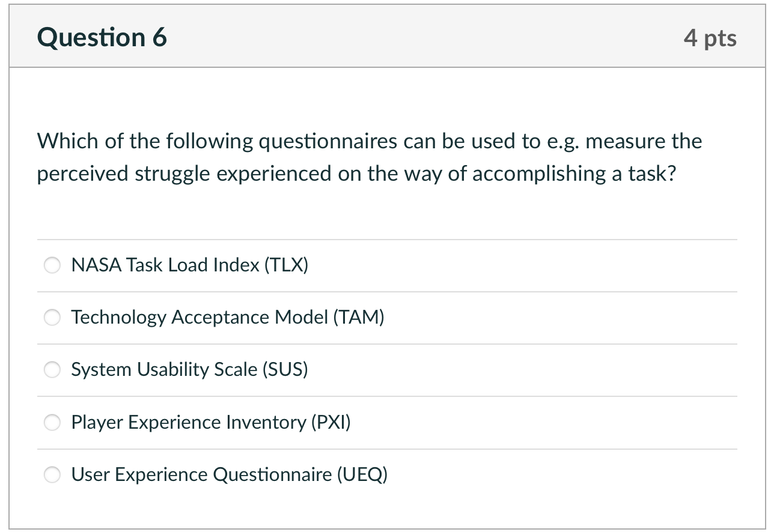The image size is (768, 532).
Task: Select the NASA Task Load Index radio button
Action: (x=53, y=265)
